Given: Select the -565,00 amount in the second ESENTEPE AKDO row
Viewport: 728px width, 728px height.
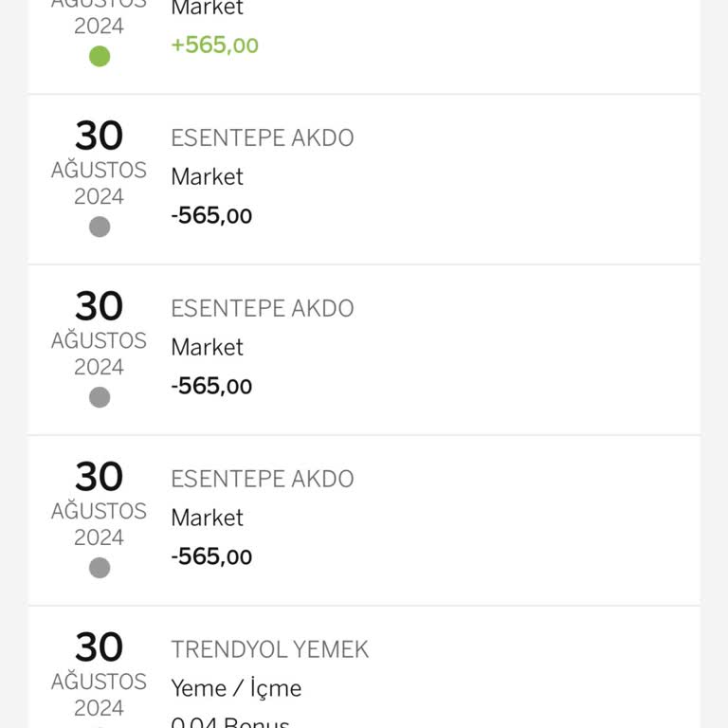Looking at the screenshot, I should coord(211,387).
